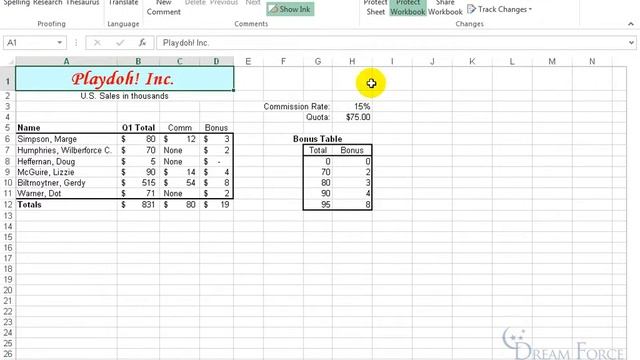Viewport: 640px width, 360px height.
Task: Click the 95 value in the bonus table
Action: 318,204
